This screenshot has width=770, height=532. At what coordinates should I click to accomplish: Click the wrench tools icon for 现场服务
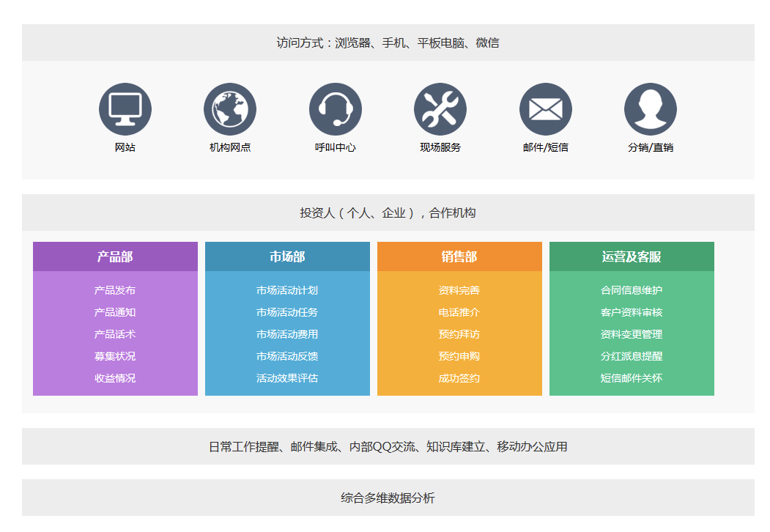440,109
